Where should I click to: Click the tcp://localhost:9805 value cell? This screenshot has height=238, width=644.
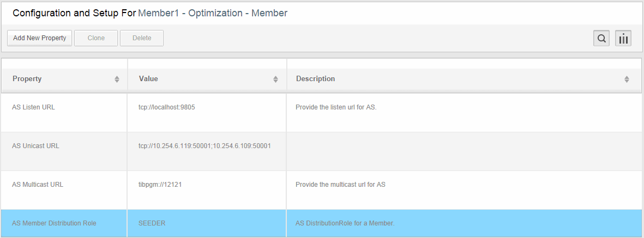tap(207, 113)
